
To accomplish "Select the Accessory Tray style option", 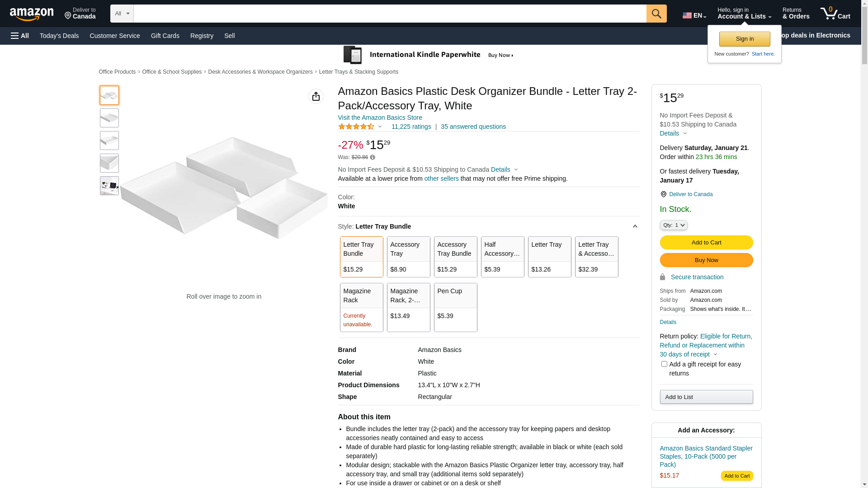I will (x=408, y=257).
